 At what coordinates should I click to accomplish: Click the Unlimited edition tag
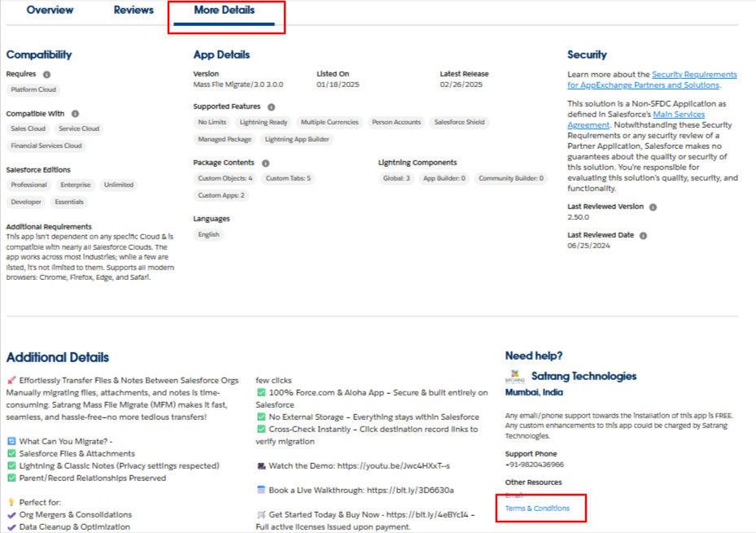119,185
